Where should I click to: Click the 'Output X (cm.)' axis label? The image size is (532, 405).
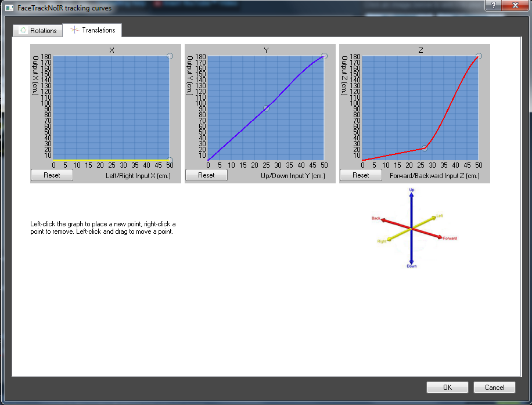pos(35,75)
